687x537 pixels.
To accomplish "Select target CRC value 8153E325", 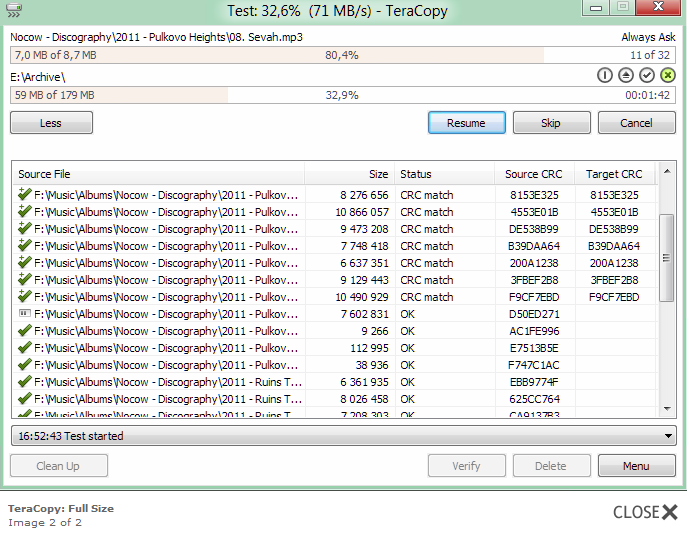I will 614,195.
